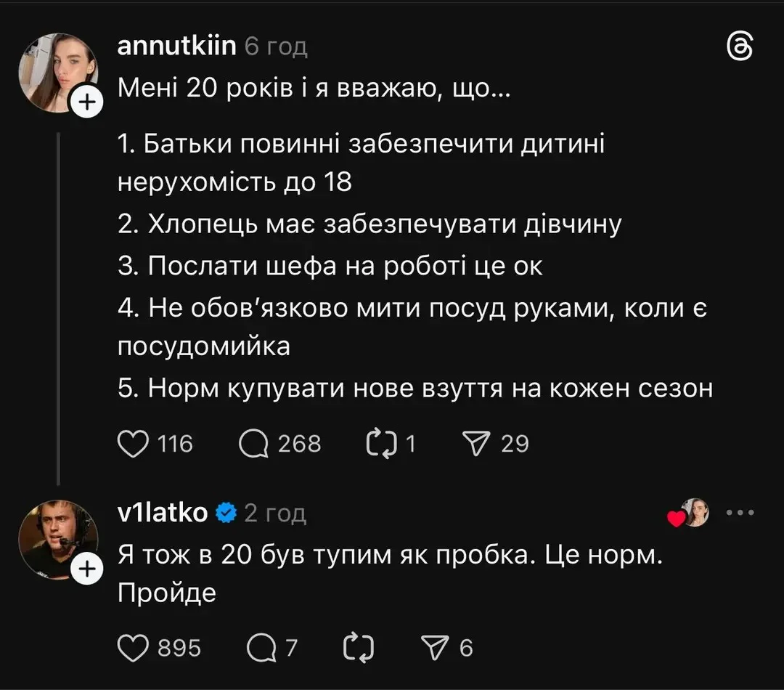The height and width of the screenshot is (690, 784).
Task: View v1latko's profile picture
Action: [57, 537]
